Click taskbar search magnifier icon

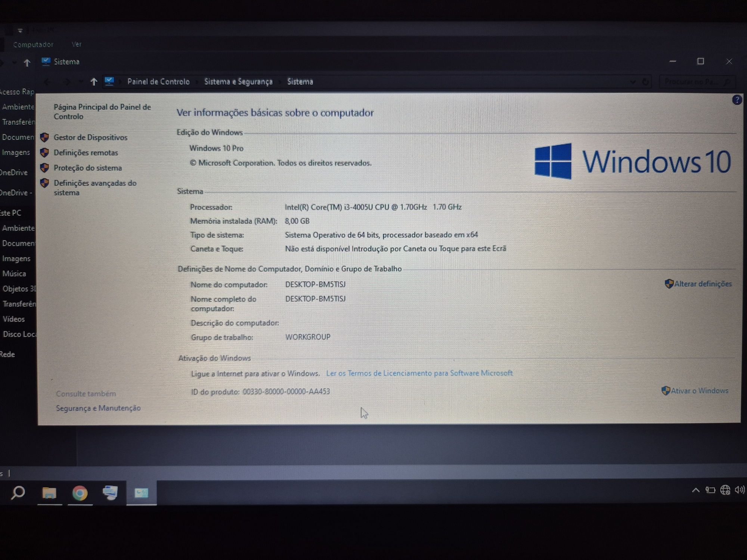click(18, 493)
